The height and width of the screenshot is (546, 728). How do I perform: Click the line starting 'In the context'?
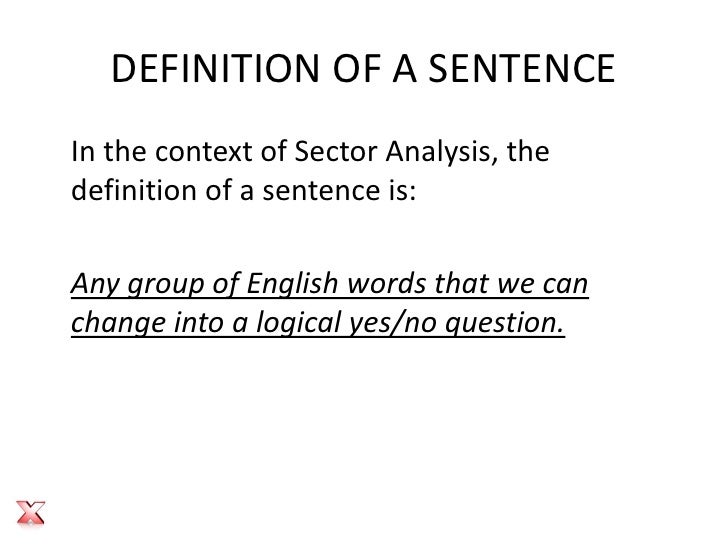click(310, 151)
